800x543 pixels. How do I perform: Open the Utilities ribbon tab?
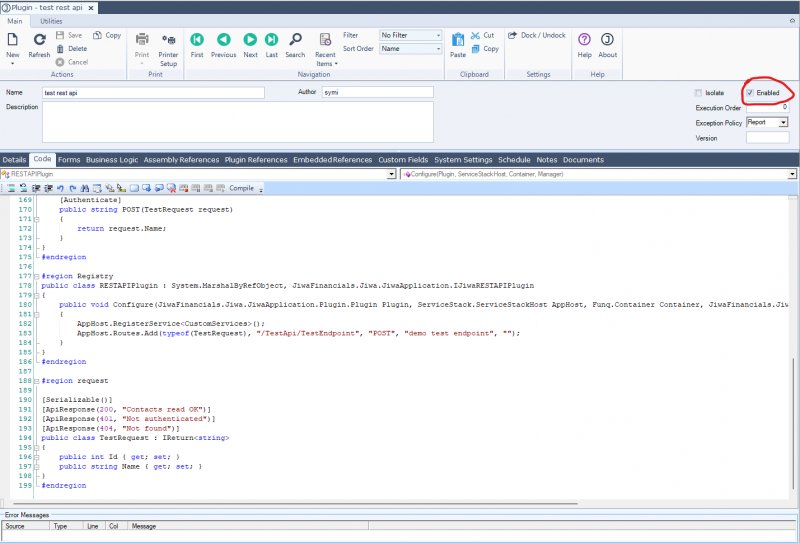coord(51,20)
